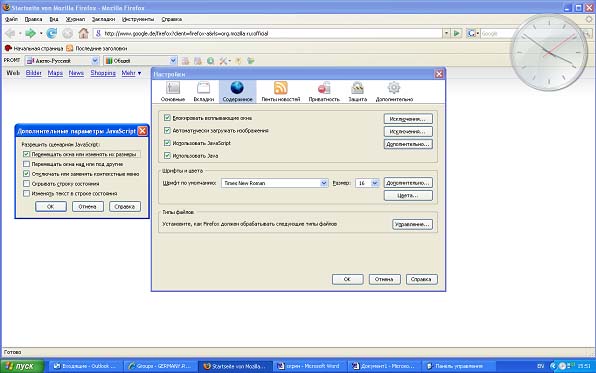596x373 pixels.
Task: Toggle Автоматически загружать изображения checkbox
Action: pos(167,130)
